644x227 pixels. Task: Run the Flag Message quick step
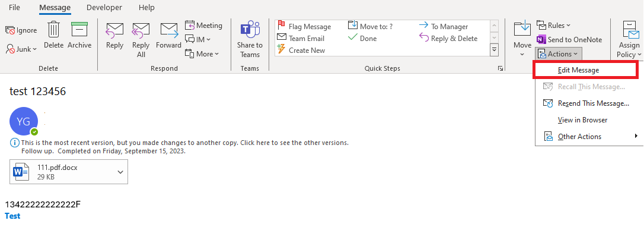pos(304,27)
